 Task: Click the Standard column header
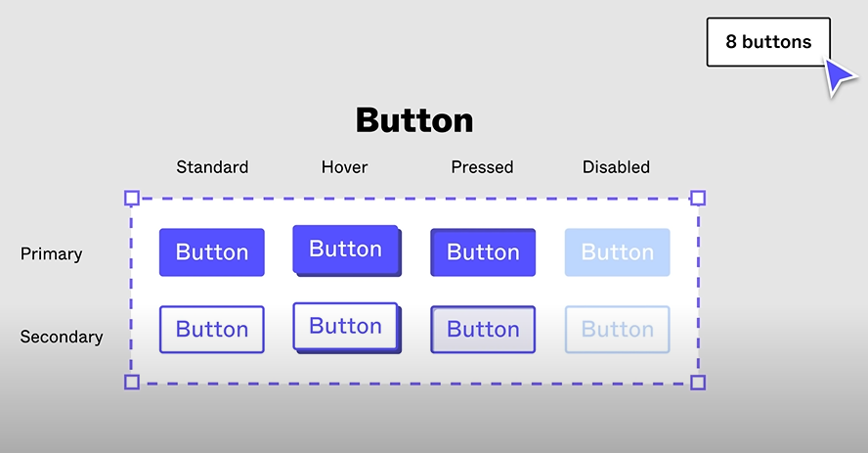[212, 166]
